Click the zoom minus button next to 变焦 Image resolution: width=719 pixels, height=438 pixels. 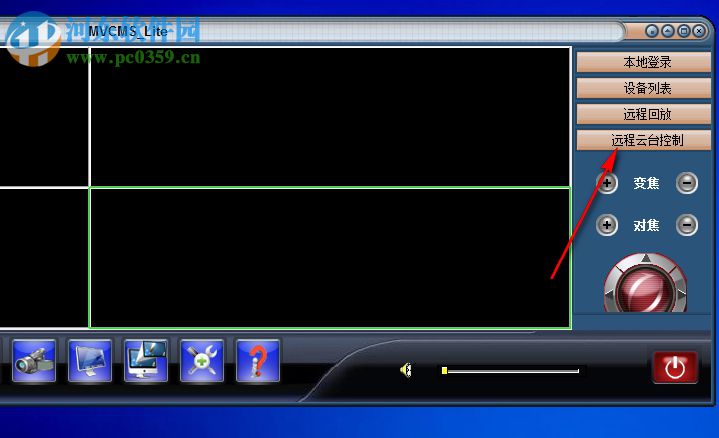tap(687, 183)
